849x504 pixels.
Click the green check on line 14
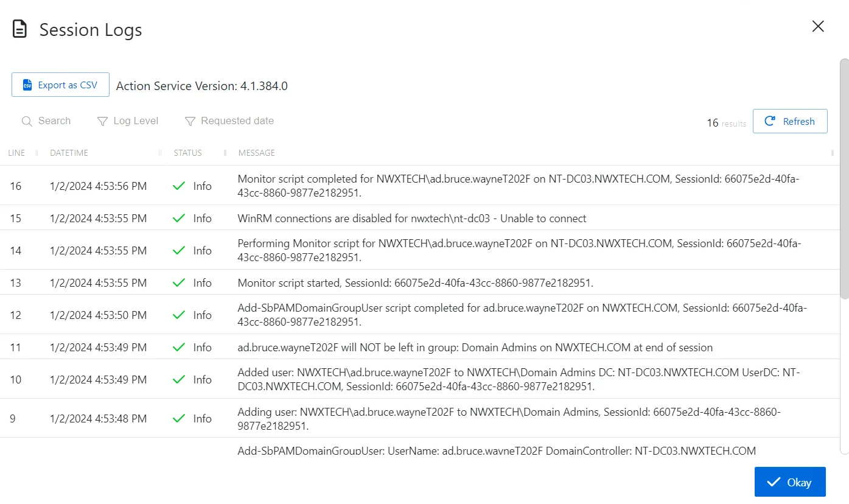(179, 251)
